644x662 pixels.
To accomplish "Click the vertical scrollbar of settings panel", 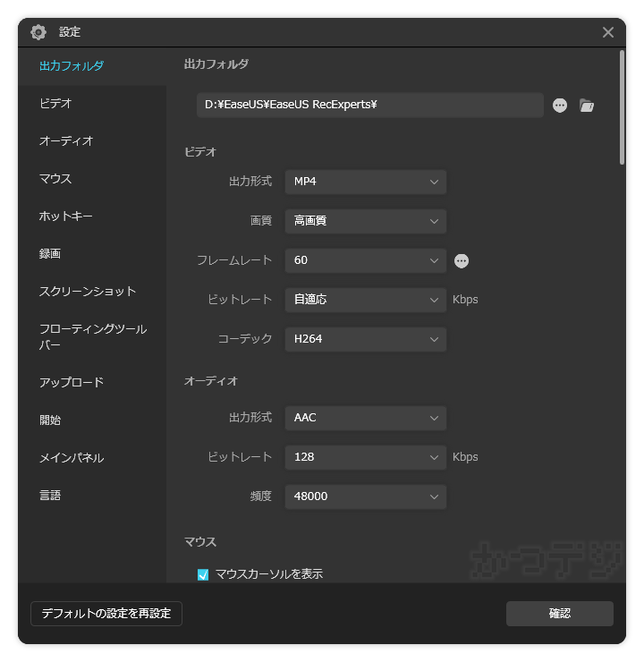I will 622,107.
